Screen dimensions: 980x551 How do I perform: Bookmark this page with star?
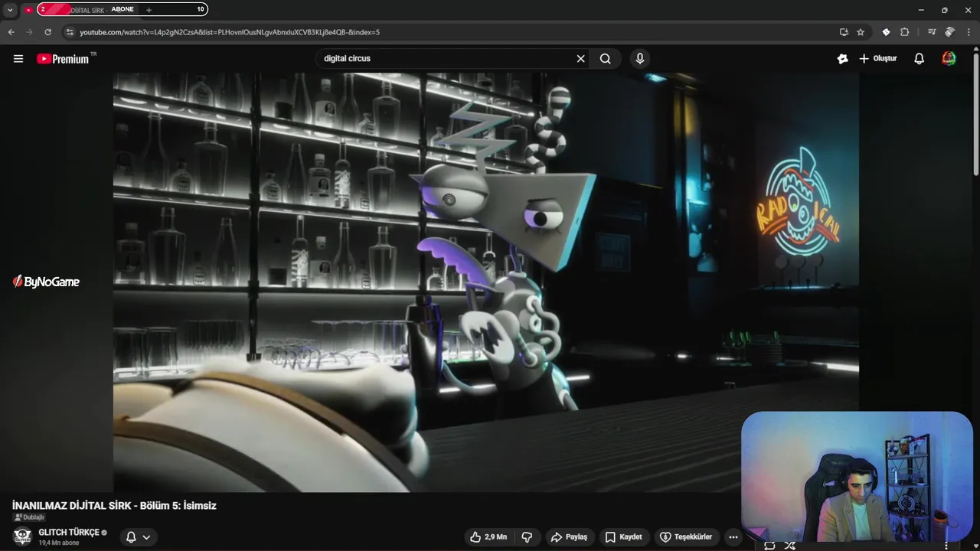[861, 32]
